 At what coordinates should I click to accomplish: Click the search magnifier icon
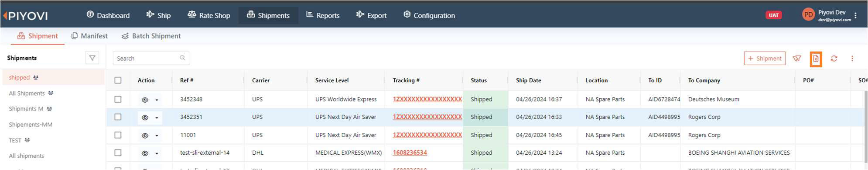coord(182,58)
